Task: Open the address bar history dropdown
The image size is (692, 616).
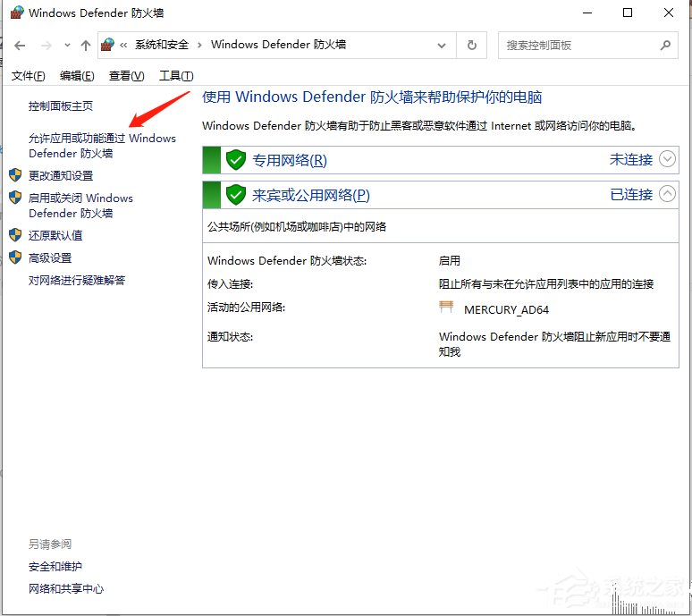Action: pyautogui.click(x=441, y=45)
